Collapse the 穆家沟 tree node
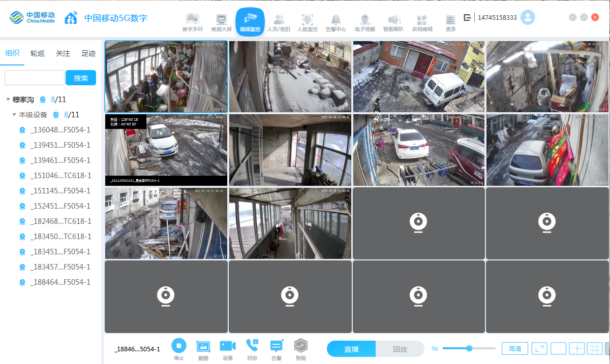Image resolution: width=610 pixels, height=364 pixels. pyautogui.click(x=8, y=100)
